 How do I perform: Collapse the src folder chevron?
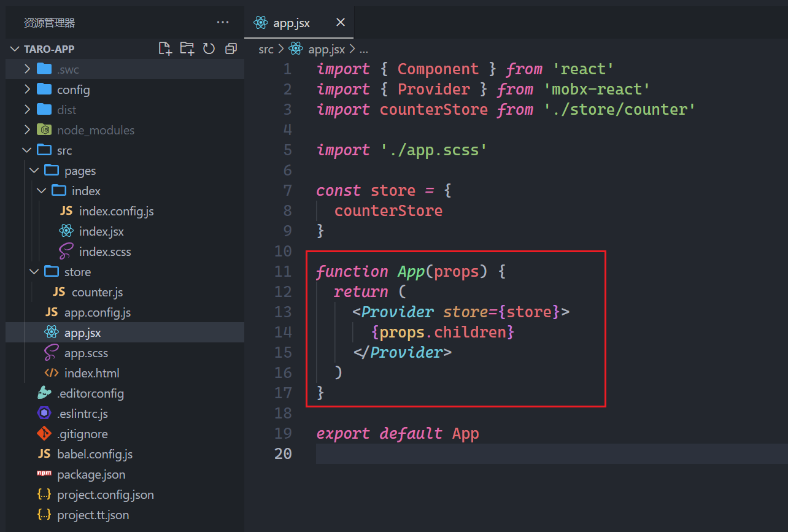tap(27, 150)
